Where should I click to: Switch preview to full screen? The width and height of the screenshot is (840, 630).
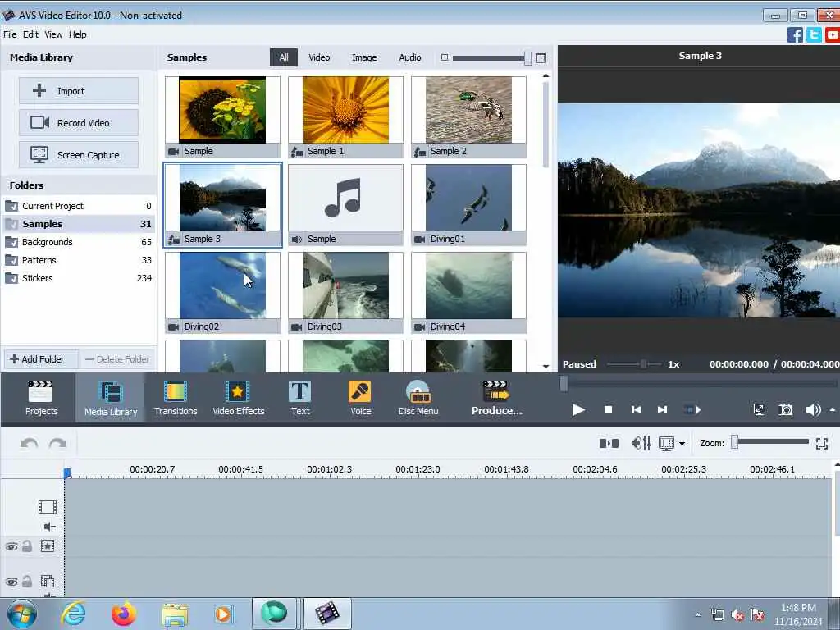pos(759,410)
